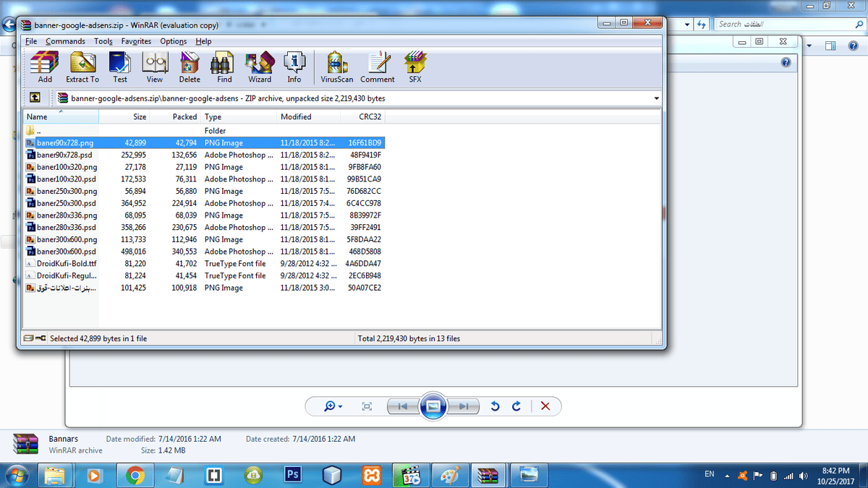Click the Delete toolbar icon
Screen dimensions: 868x488
[190, 67]
